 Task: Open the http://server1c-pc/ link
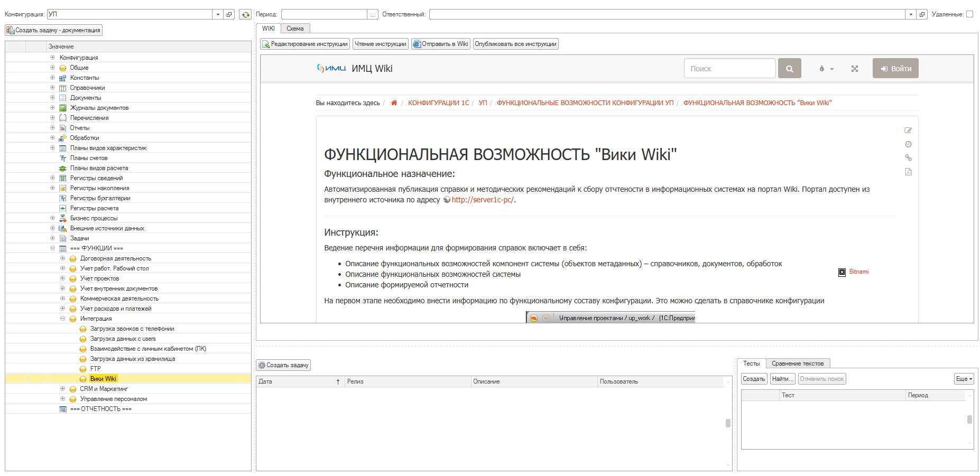482,200
